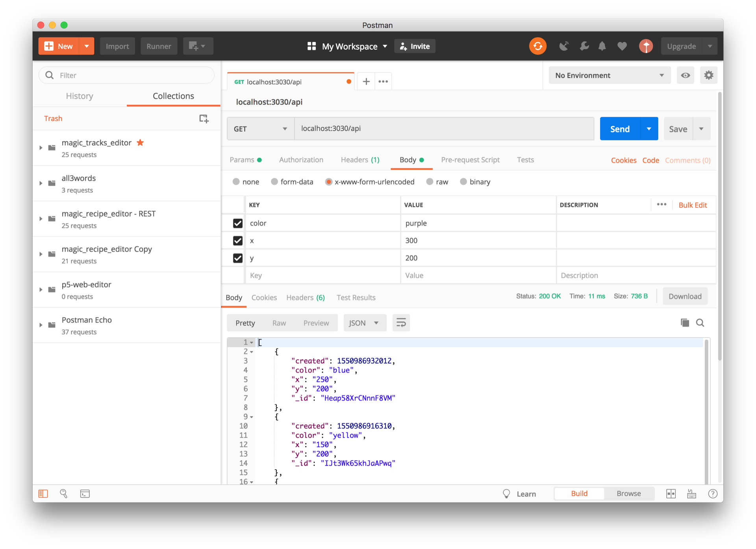Click the Bulk Edit link

(693, 205)
